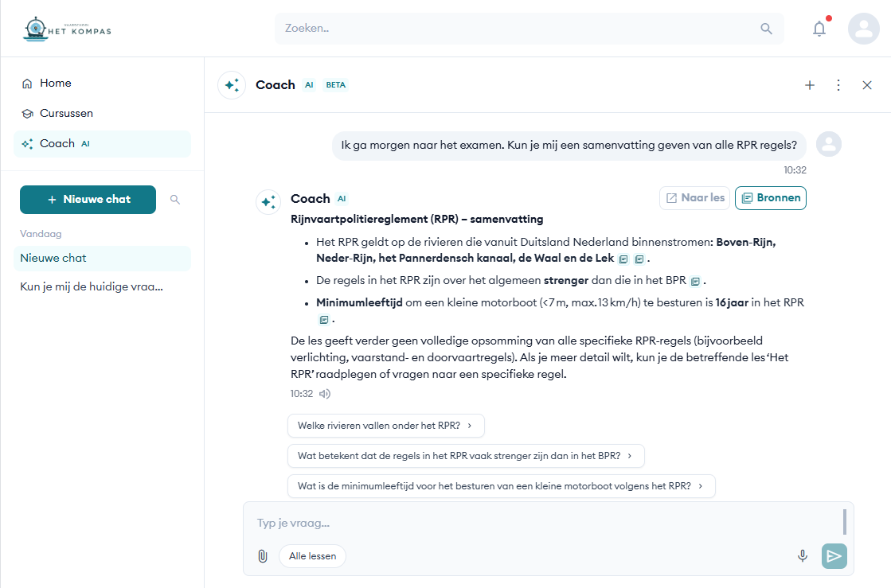Select suggestion about stricter RPR rules than BPR

(465, 456)
